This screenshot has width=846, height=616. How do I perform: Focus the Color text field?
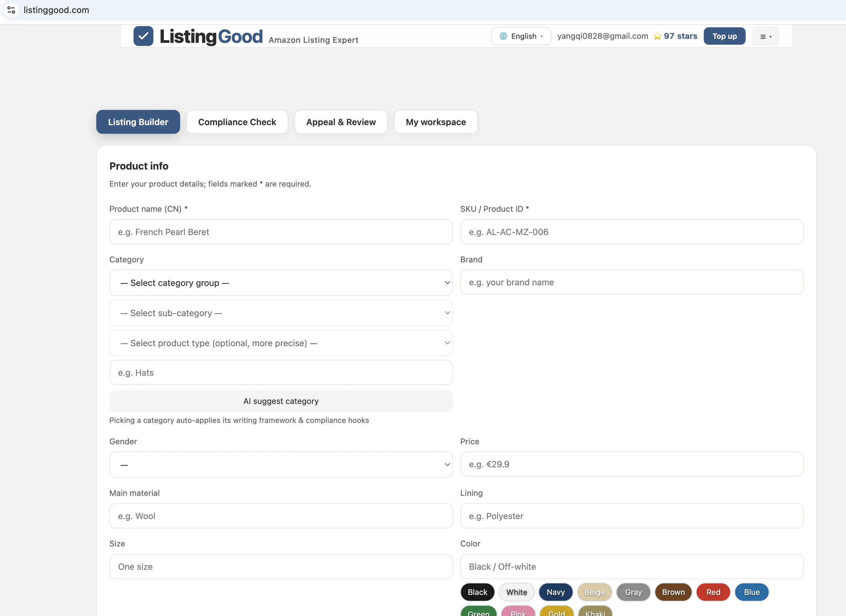point(631,567)
